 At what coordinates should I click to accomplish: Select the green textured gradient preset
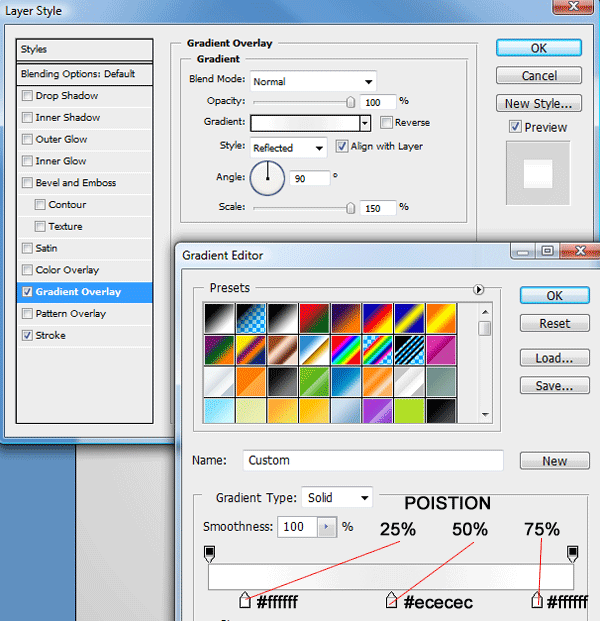[314, 382]
